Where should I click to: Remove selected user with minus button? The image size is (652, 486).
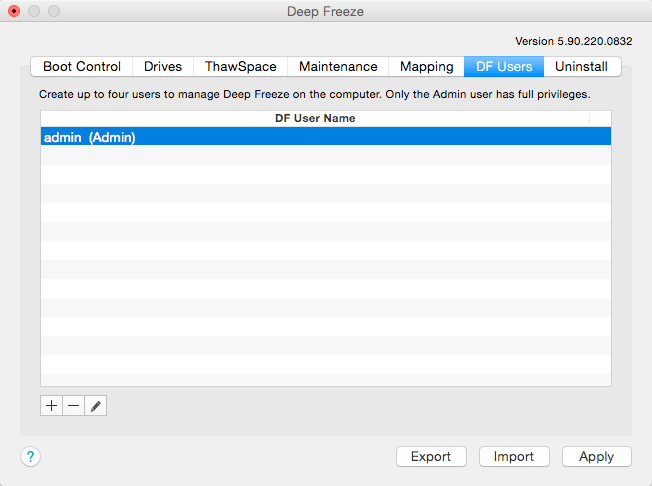pos(73,405)
